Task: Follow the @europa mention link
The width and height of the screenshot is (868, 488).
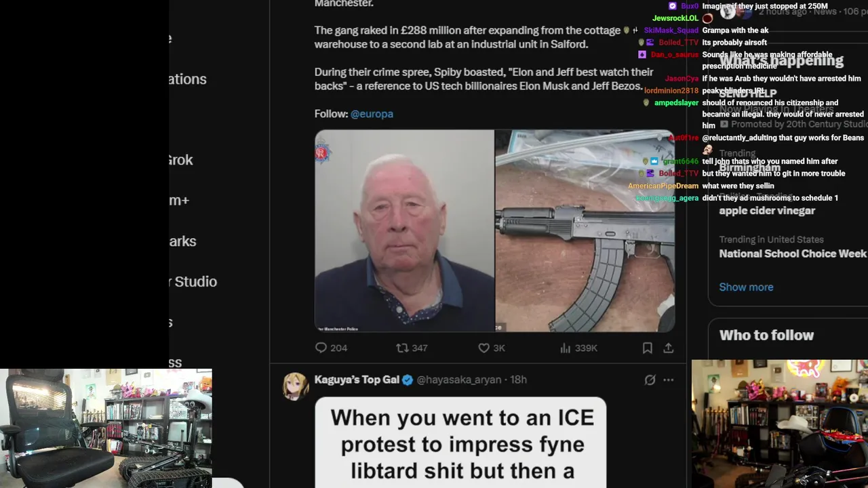Action: pos(372,114)
